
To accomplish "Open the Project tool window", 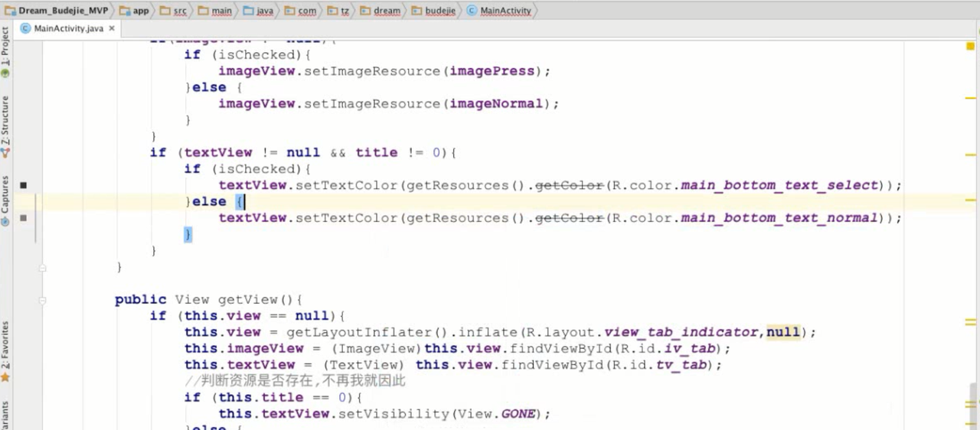I will pos(5,52).
